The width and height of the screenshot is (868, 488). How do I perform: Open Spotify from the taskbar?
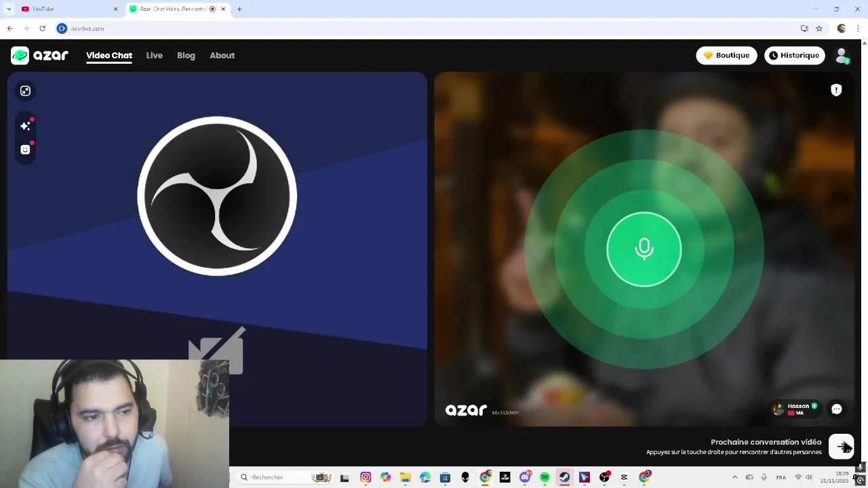pos(545,478)
